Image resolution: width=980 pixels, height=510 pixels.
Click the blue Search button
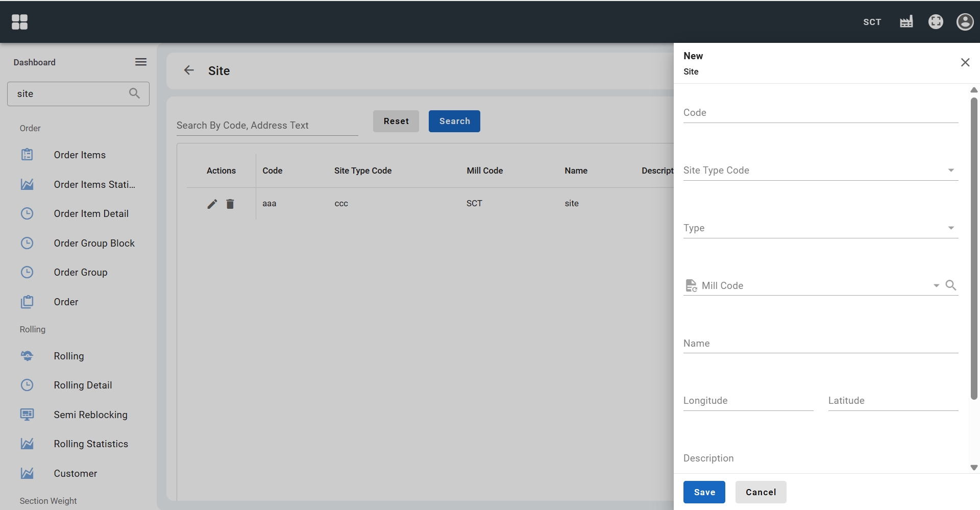[454, 122]
